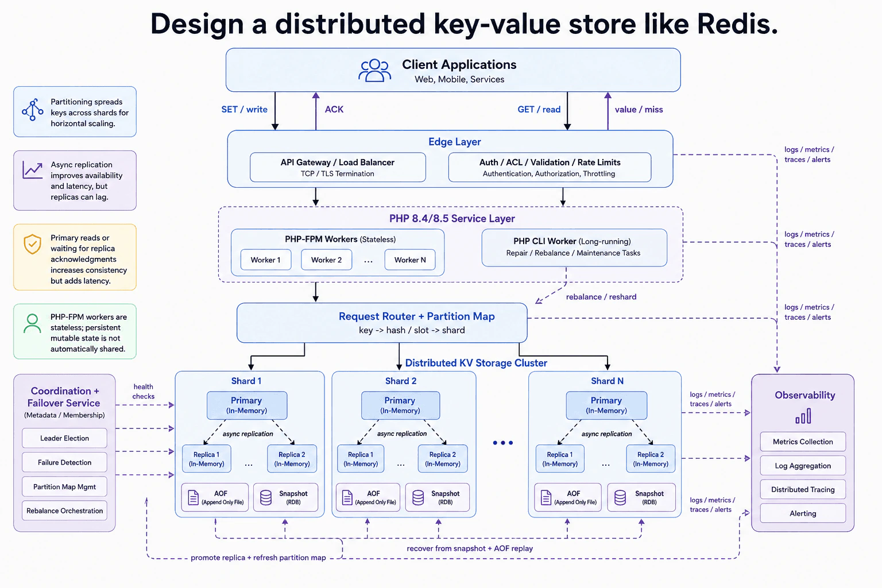The image size is (882, 588).
Task: Click 'recover from snapshot + AOF replay' text
Action: (470, 548)
